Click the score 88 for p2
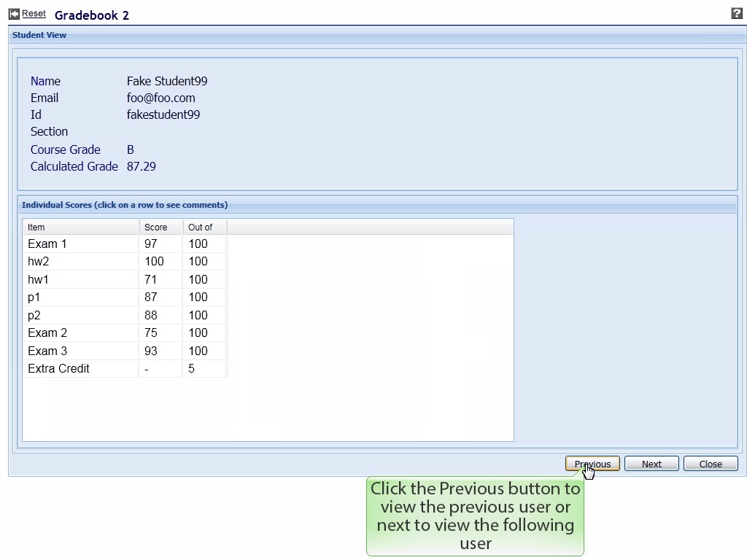Image resolution: width=747 pixels, height=560 pixels. 150,315
